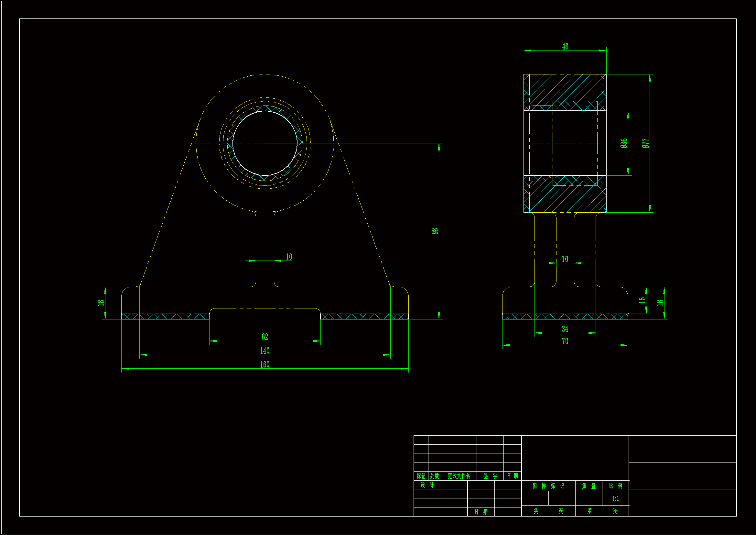This screenshot has width=756, height=535.
Task: Click the "18" dimension beside front view
Action: (x=101, y=303)
